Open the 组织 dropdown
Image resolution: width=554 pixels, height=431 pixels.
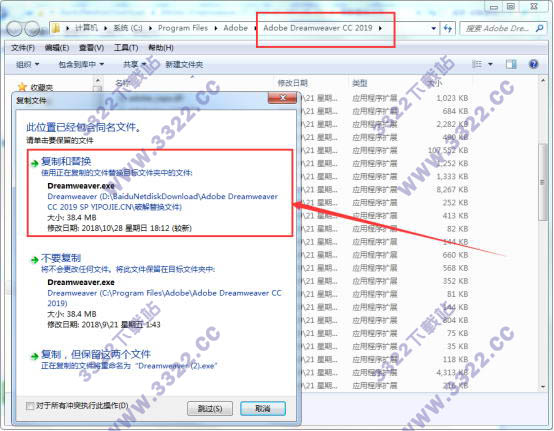pos(27,64)
